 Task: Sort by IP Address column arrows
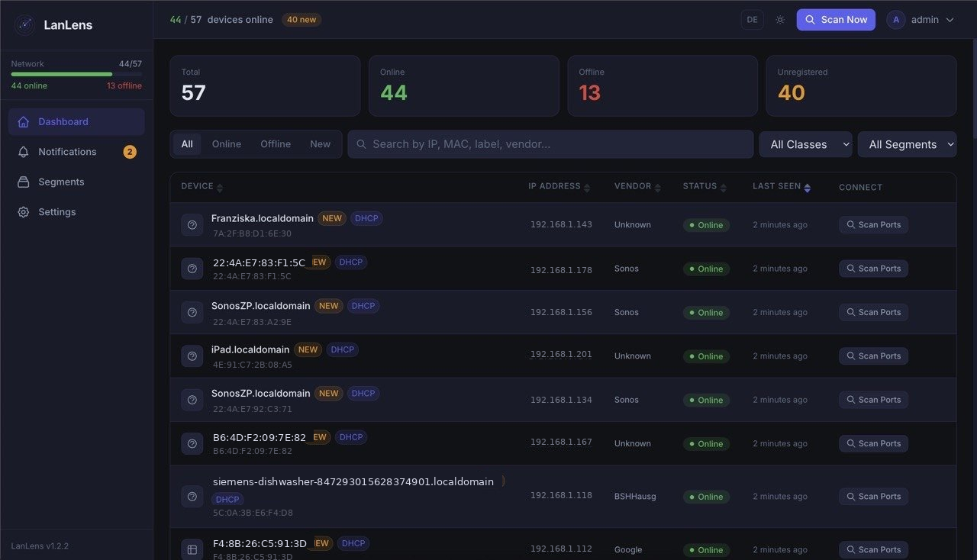point(587,187)
